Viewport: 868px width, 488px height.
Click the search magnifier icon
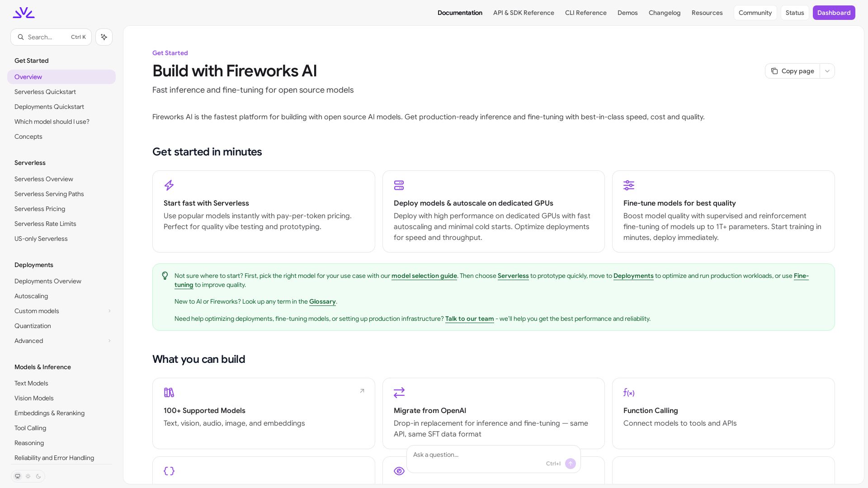[21, 37]
